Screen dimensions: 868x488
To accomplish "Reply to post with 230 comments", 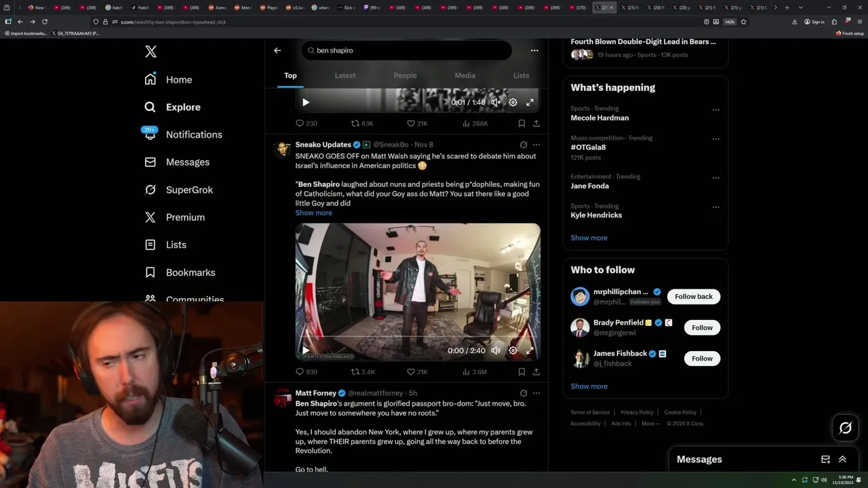I will coord(307,123).
